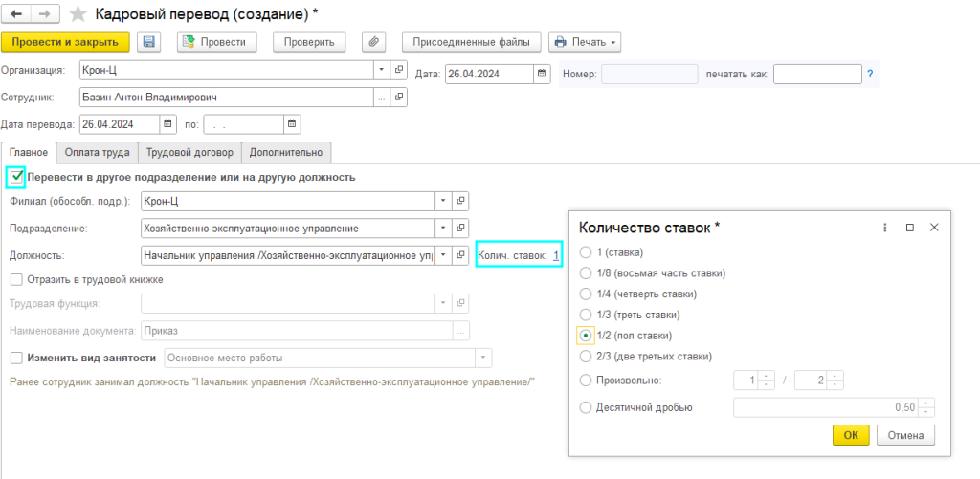Navigate back with the left arrow

pos(17,13)
